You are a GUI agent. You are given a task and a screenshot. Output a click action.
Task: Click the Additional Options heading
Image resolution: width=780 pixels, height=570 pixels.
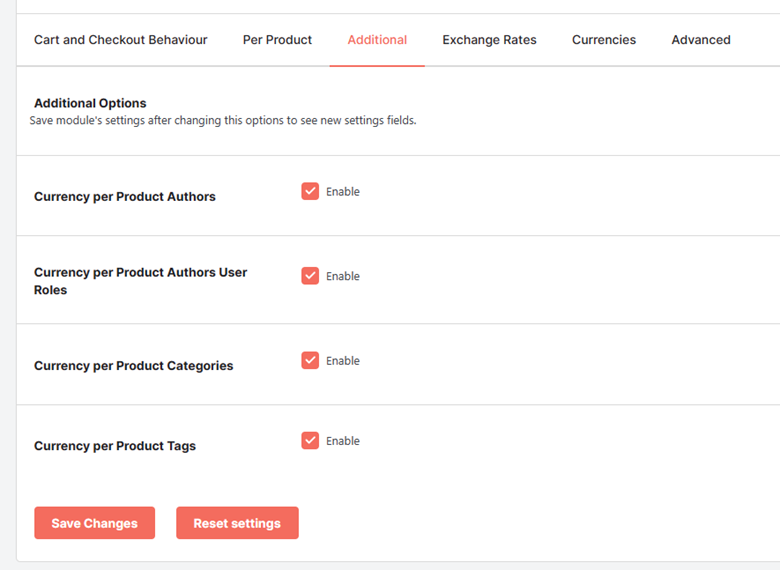tap(90, 103)
